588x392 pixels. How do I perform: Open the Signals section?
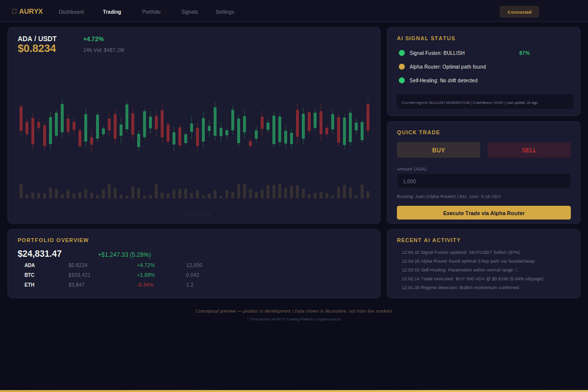pos(189,12)
